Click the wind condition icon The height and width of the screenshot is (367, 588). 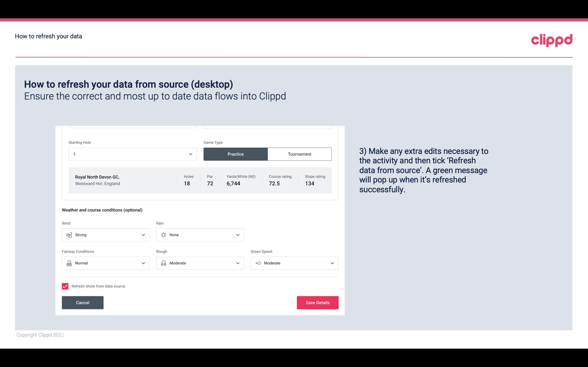pos(69,235)
